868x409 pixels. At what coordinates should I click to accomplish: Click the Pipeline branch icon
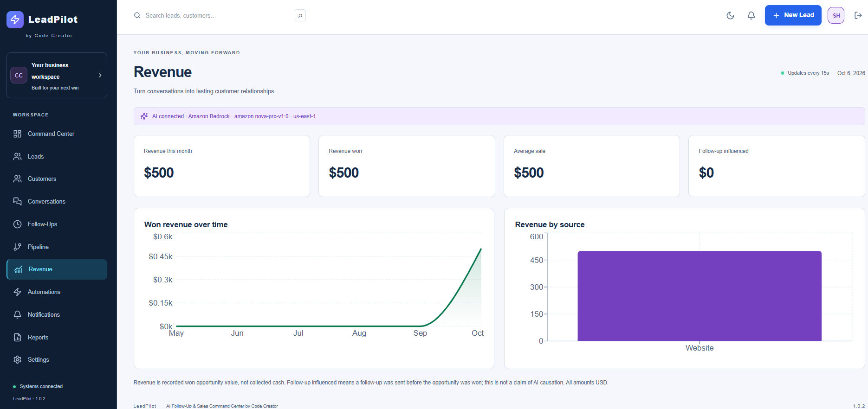click(x=18, y=247)
